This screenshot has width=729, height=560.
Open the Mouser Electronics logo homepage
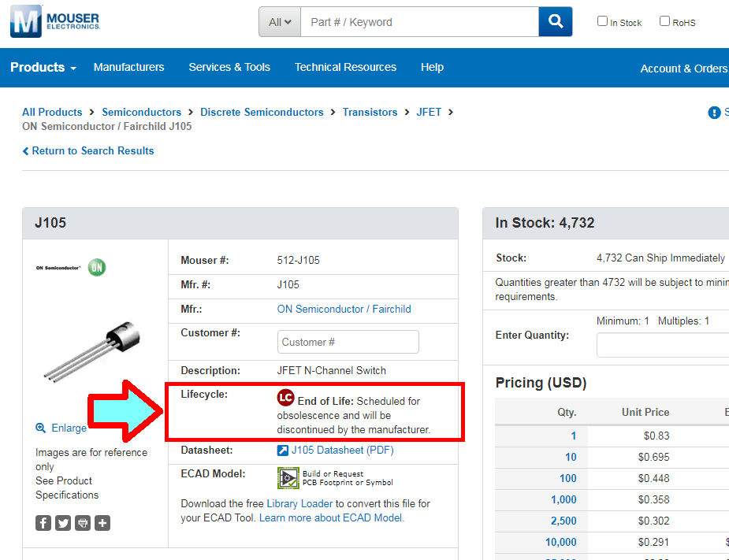(x=55, y=21)
